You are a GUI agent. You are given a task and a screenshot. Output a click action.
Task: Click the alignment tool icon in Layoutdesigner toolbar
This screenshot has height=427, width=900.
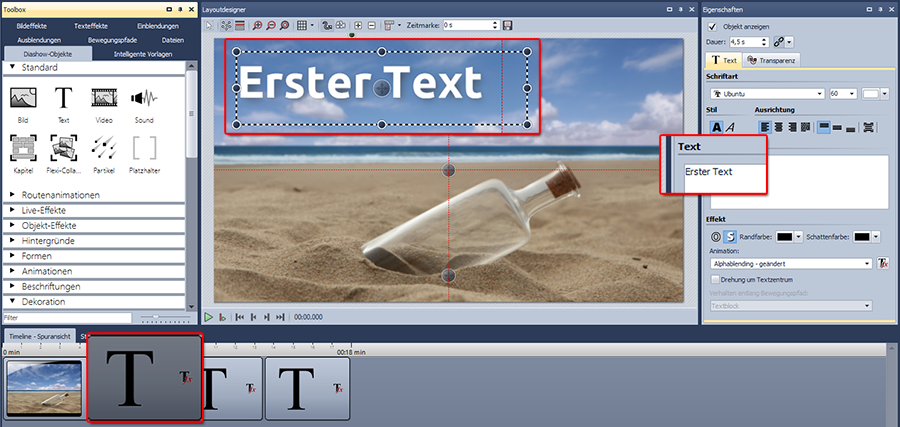(x=389, y=26)
